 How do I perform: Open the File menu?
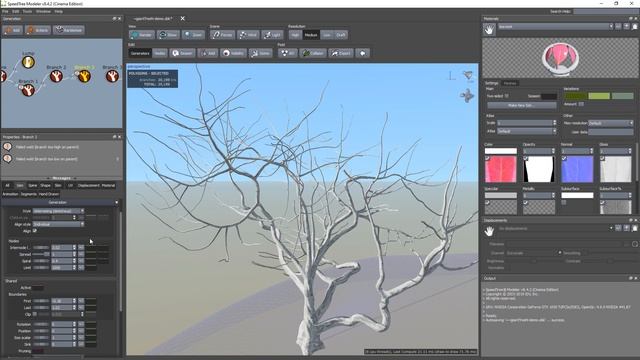pos(5,11)
